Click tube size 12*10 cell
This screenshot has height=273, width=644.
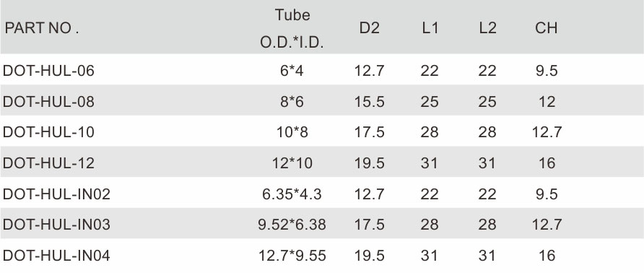click(292, 163)
